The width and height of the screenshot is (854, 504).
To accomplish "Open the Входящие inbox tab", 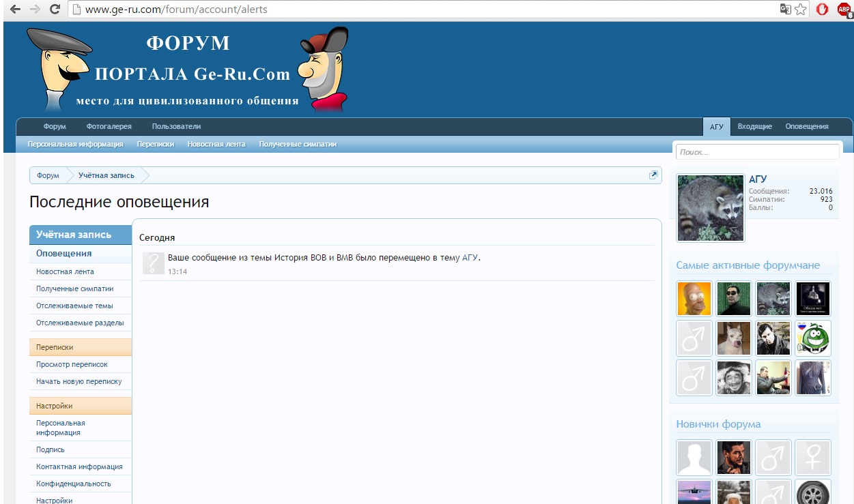I will pyautogui.click(x=754, y=126).
